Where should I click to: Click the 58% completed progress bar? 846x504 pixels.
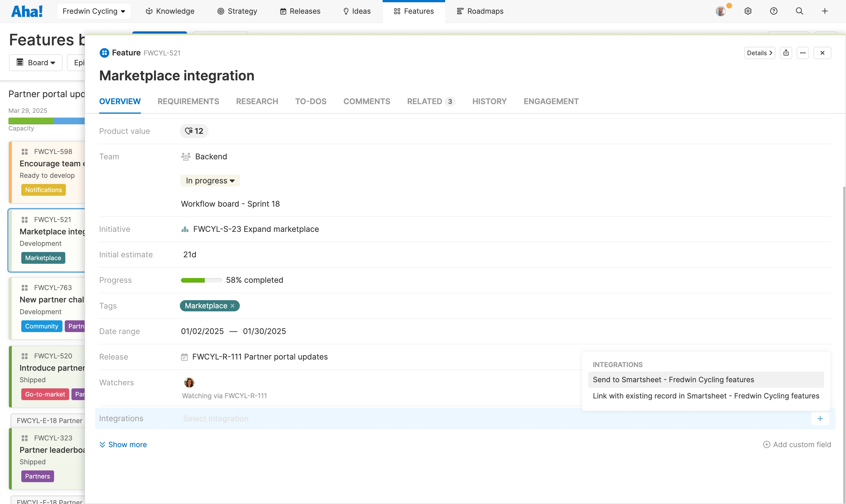pyautogui.click(x=201, y=280)
